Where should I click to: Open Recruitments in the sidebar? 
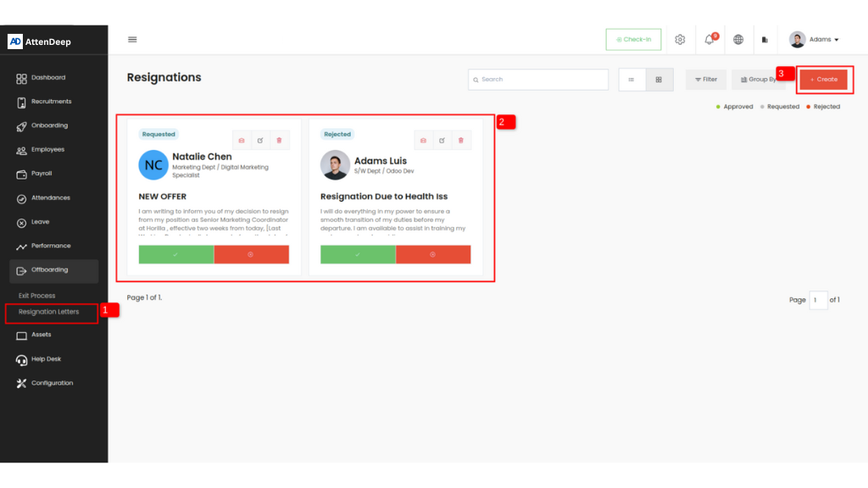pos(51,102)
